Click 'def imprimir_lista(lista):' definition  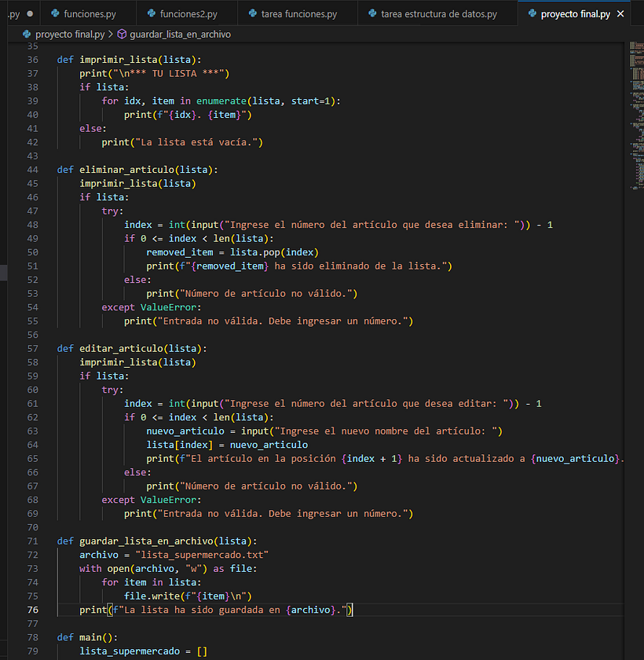coord(129,60)
